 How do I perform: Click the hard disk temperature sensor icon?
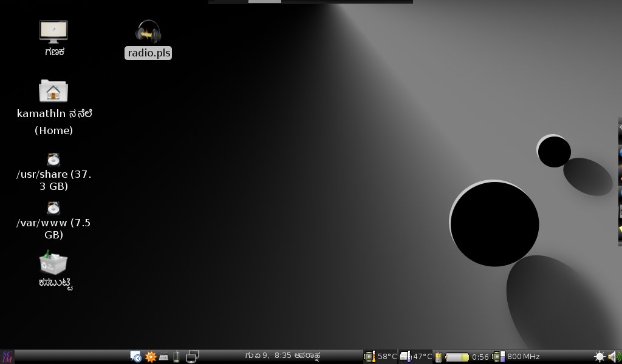tap(405, 357)
